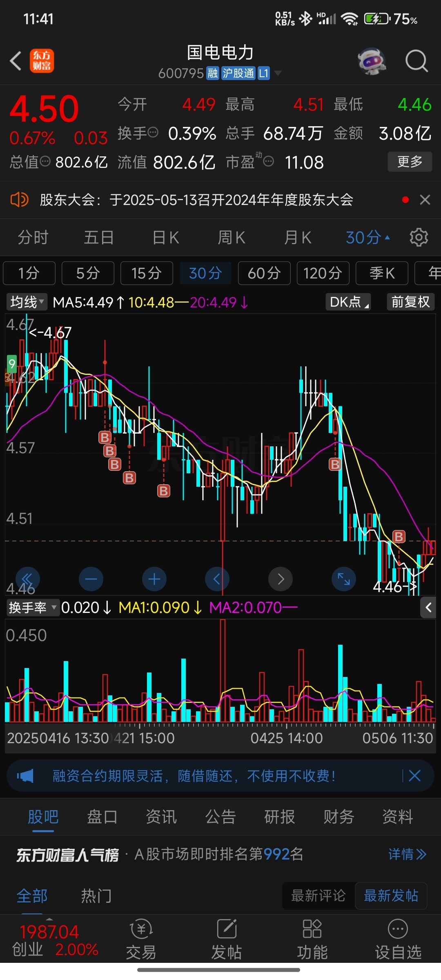Open 更多 quote details

click(410, 162)
